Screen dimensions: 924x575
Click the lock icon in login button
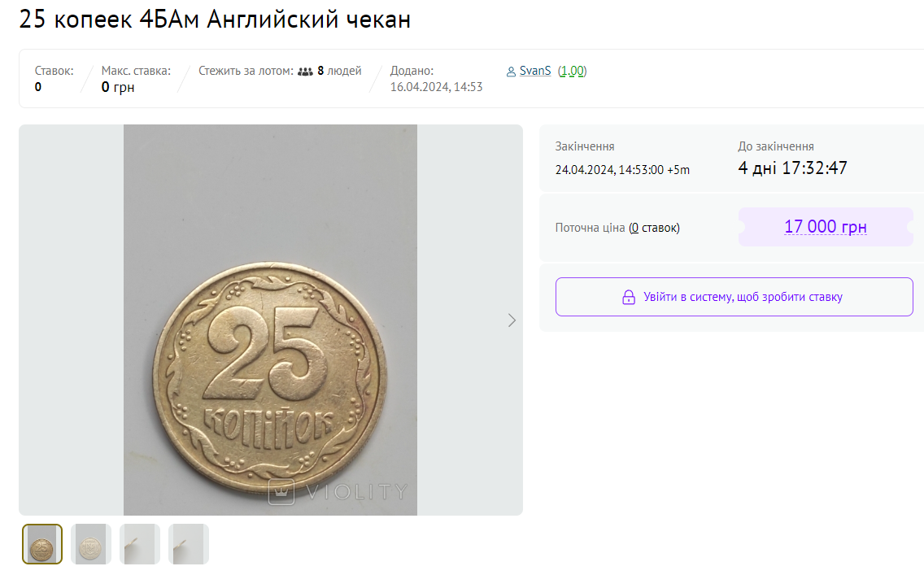(x=628, y=297)
